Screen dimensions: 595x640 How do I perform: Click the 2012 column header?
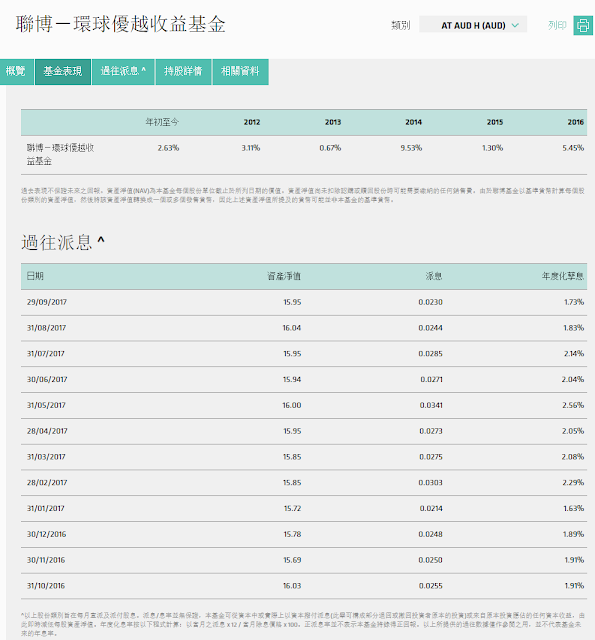click(252, 122)
